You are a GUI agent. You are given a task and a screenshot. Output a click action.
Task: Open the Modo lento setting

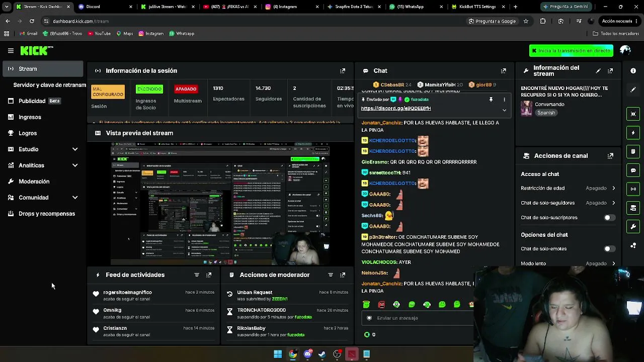pos(568,263)
